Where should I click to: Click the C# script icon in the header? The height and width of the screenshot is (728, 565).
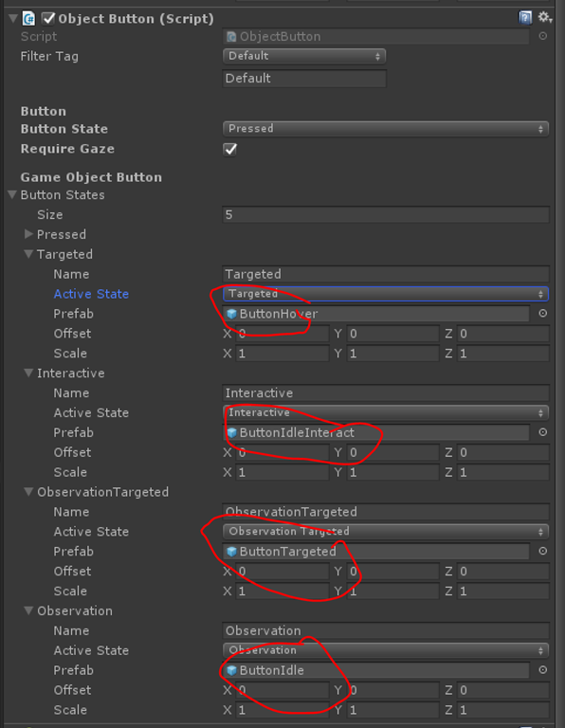tap(28, 19)
